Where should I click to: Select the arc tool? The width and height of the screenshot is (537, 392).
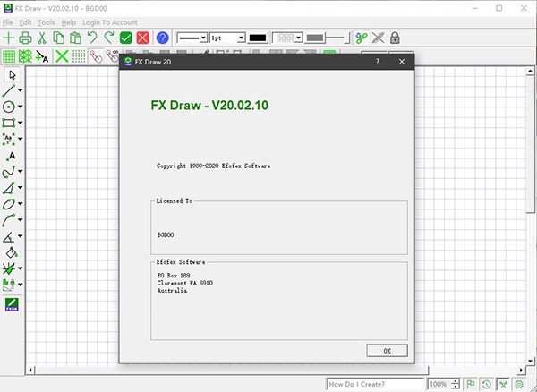click(9, 220)
